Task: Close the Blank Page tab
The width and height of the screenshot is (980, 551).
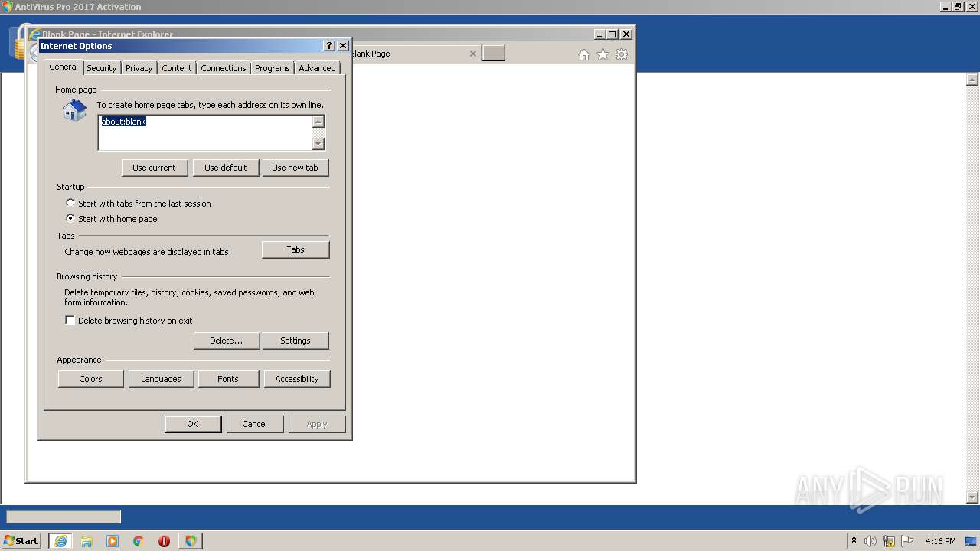Action: (473, 54)
